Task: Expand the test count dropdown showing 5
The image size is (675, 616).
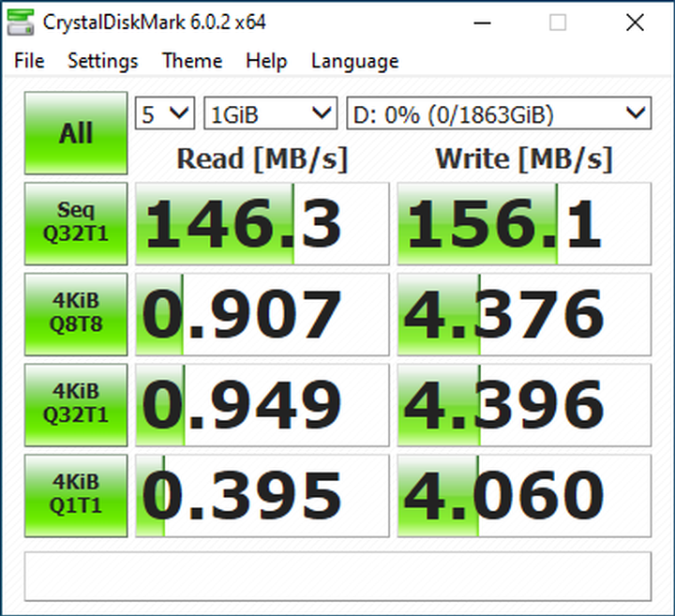Action: click(166, 114)
